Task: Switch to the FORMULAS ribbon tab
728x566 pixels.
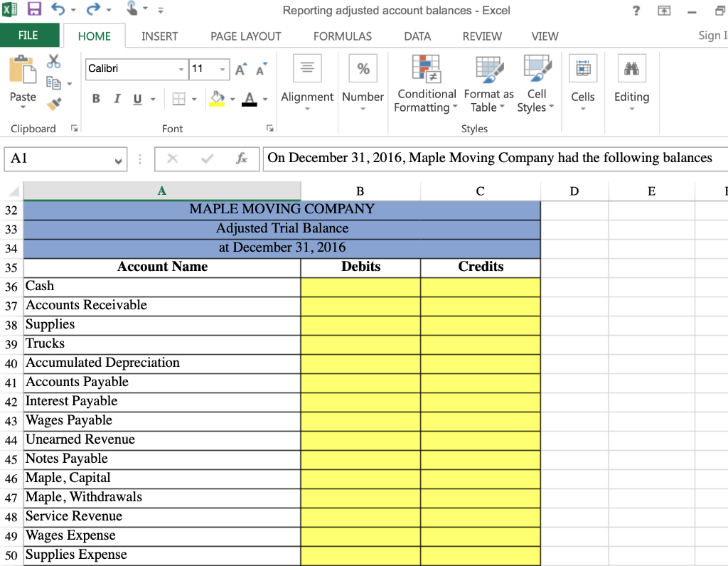Action: (343, 36)
